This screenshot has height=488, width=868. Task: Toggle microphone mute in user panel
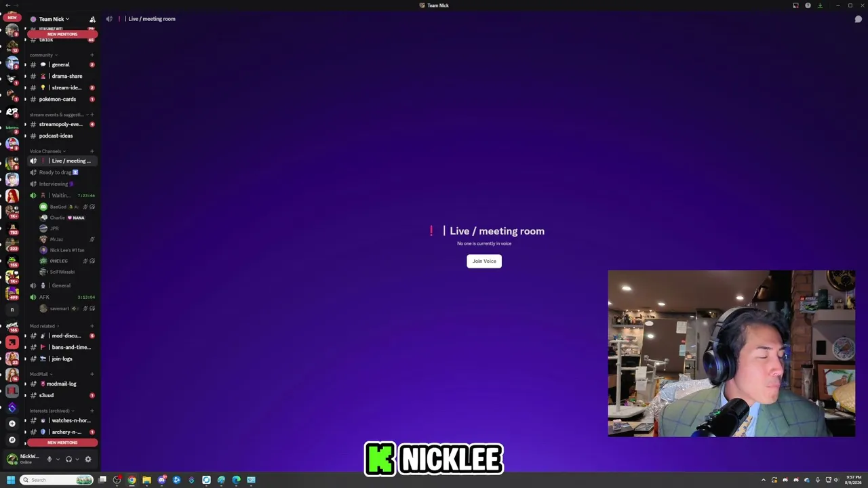pos(49,459)
